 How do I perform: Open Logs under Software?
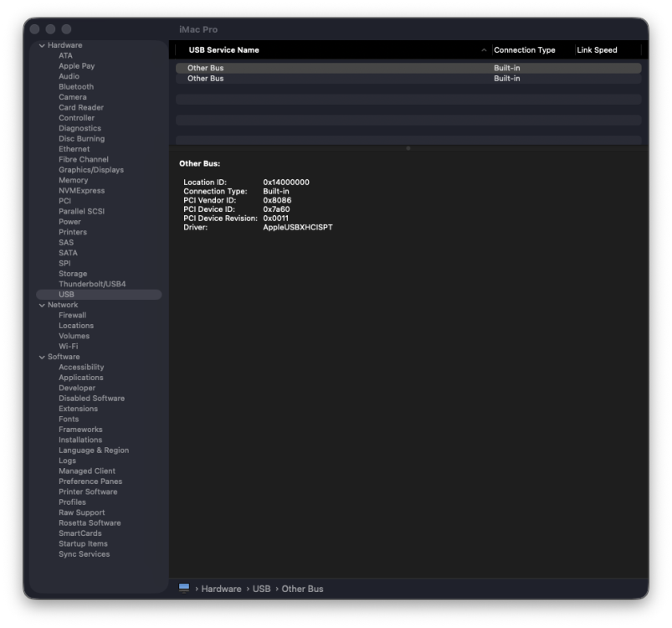tap(67, 461)
